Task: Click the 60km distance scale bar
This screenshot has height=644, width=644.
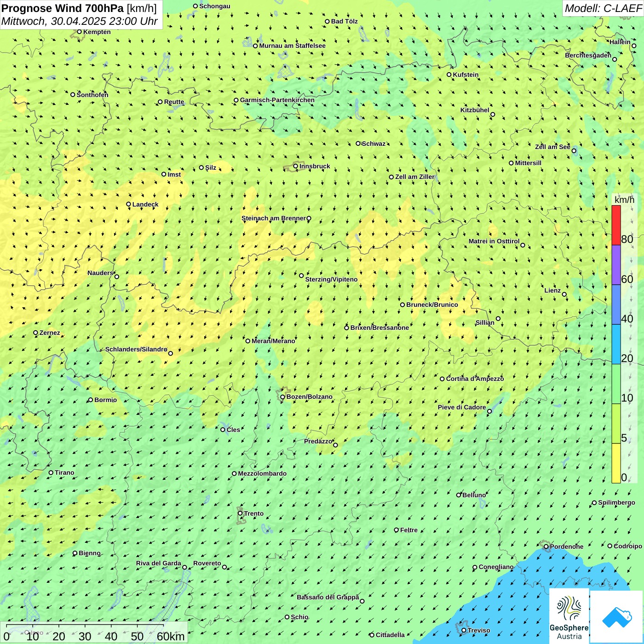Action: pyautogui.click(x=85, y=625)
